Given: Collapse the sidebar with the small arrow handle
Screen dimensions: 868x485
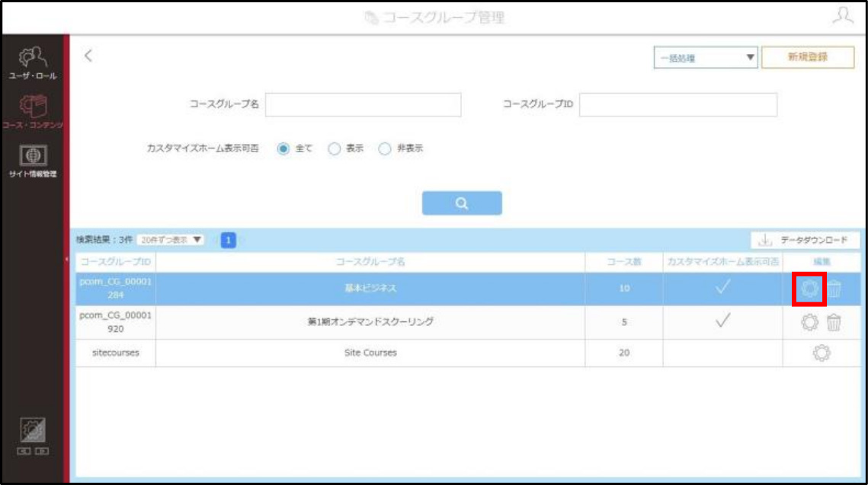Looking at the screenshot, I should 66,259.
